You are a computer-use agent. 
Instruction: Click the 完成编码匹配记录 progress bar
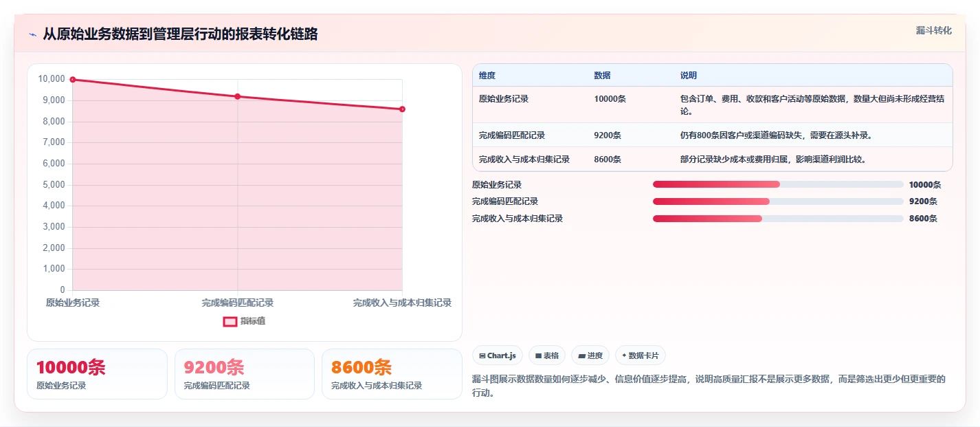pyautogui.click(x=778, y=201)
